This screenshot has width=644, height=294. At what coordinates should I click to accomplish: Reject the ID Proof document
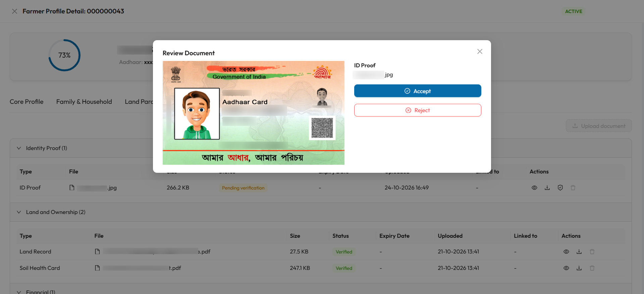click(x=418, y=110)
